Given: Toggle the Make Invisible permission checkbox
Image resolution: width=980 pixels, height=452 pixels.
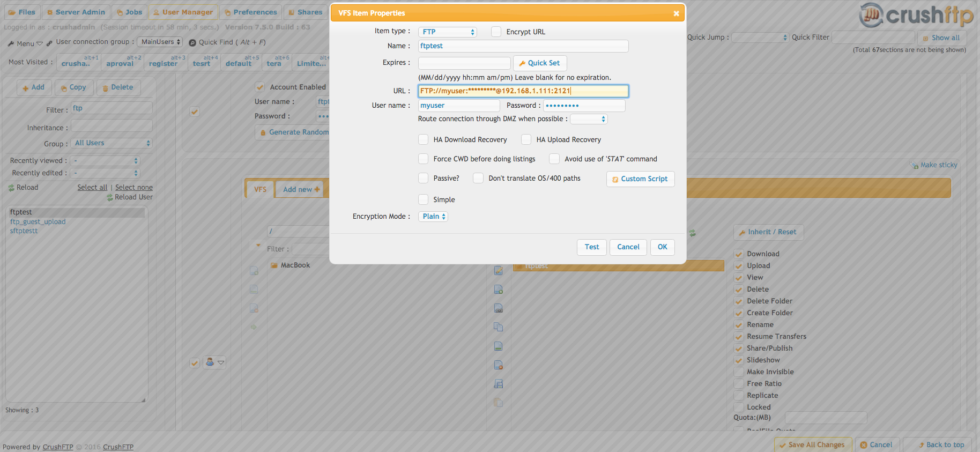Looking at the screenshot, I should [739, 372].
